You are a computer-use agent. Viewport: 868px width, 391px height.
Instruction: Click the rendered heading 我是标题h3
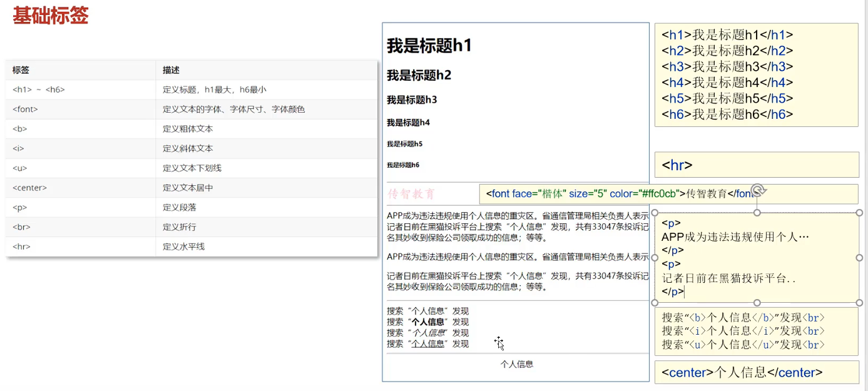coord(412,99)
